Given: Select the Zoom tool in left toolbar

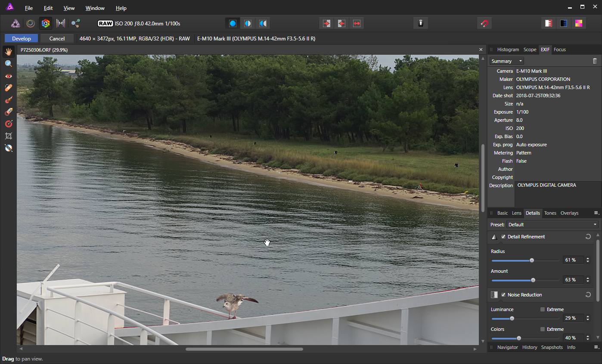Looking at the screenshot, I should (8, 64).
